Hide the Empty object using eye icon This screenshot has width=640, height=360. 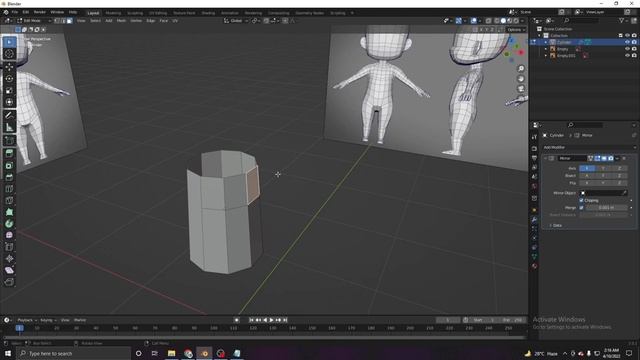627,49
